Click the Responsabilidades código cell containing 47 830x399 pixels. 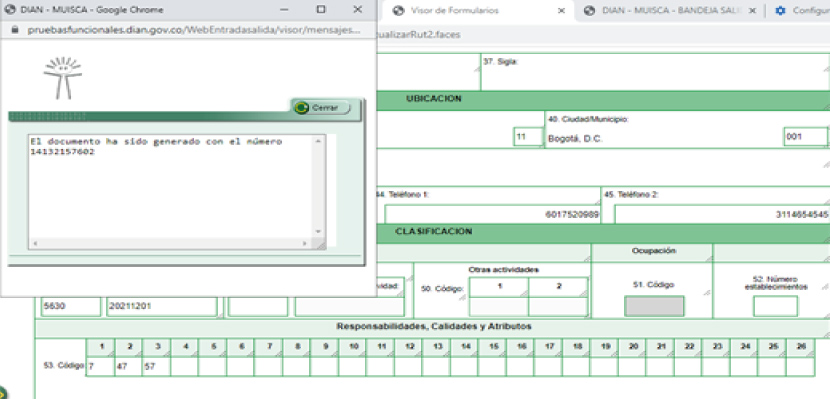pos(129,366)
